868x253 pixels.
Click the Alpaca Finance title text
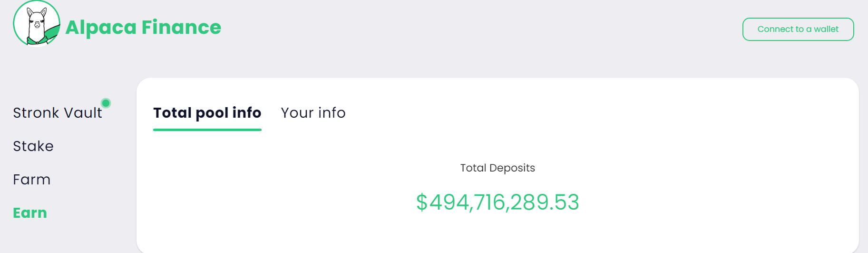pos(143,28)
